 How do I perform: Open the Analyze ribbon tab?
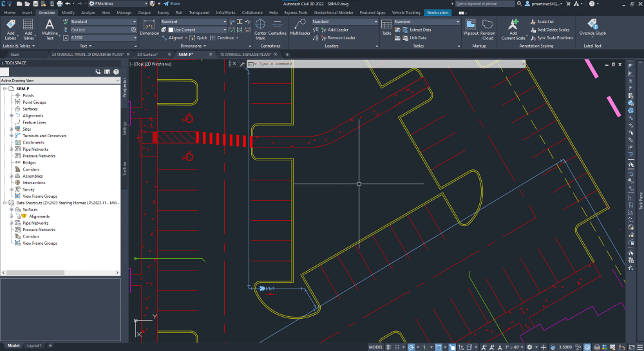[x=88, y=13]
